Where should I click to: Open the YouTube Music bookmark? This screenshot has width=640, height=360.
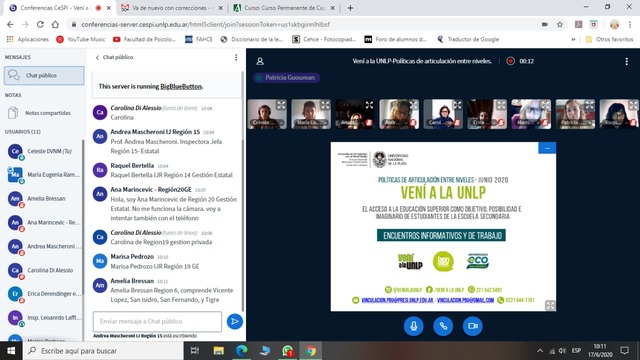coord(81,40)
